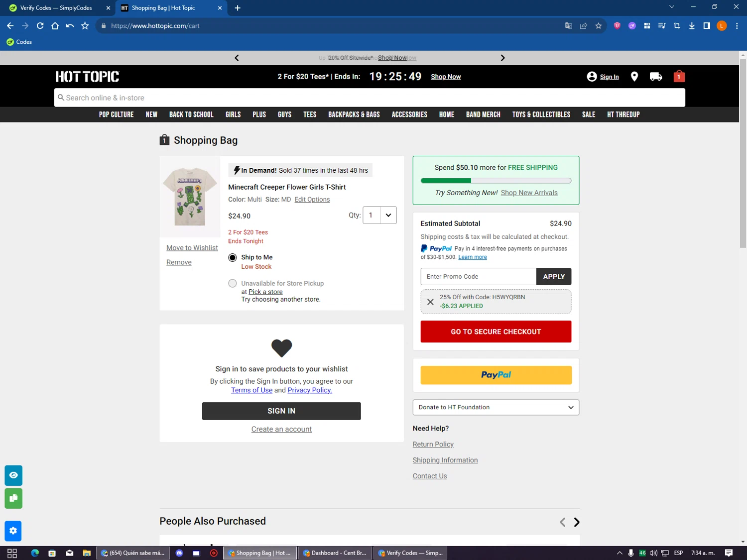
Task: Open the orange profile avatar in browser
Action: click(722, 26)
